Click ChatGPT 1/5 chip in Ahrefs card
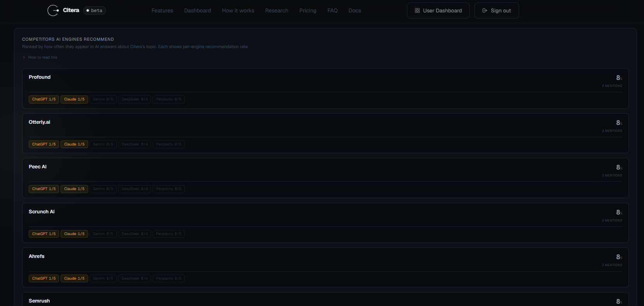This screenshot has height=306, width=644. [44, 278]
